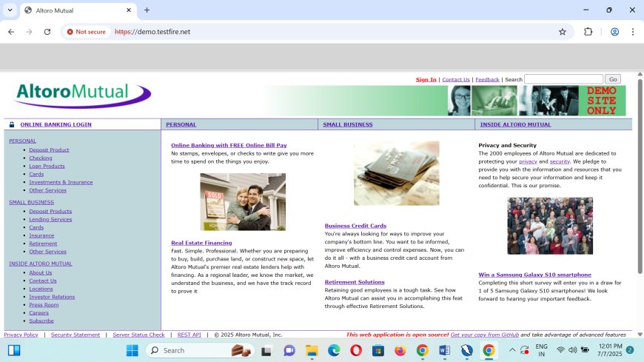Screen dimensions: 644x362
Task: Click the Sign In link
Action: pyautogui.click(x=426, y=79)
